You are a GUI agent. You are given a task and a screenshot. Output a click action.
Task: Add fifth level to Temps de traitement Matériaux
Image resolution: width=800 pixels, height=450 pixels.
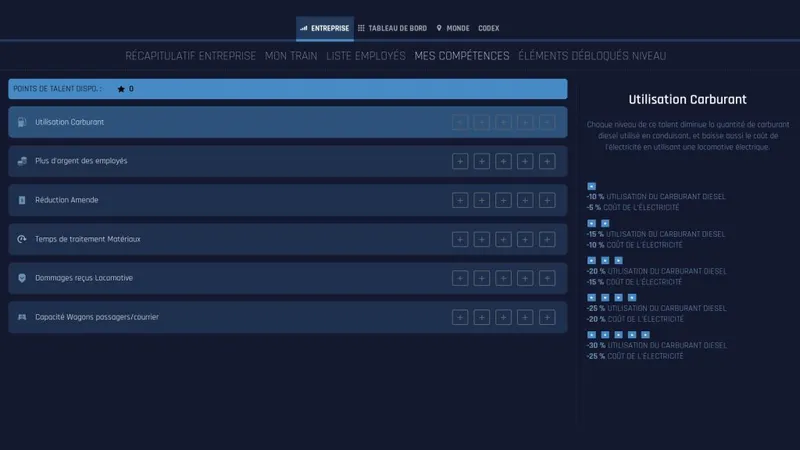click(547, 239)
